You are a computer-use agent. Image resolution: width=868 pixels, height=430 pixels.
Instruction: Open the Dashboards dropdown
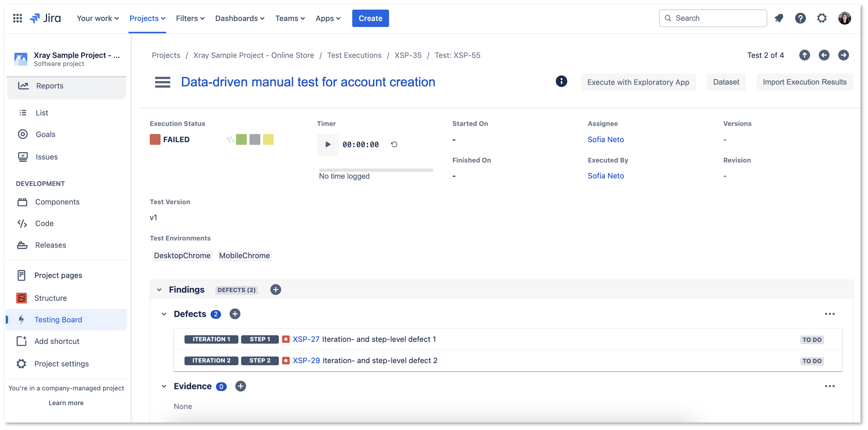tap(240, 18)
